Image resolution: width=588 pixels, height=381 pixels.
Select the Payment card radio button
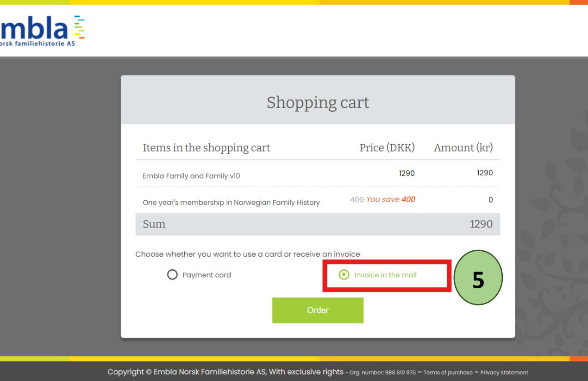172,275
